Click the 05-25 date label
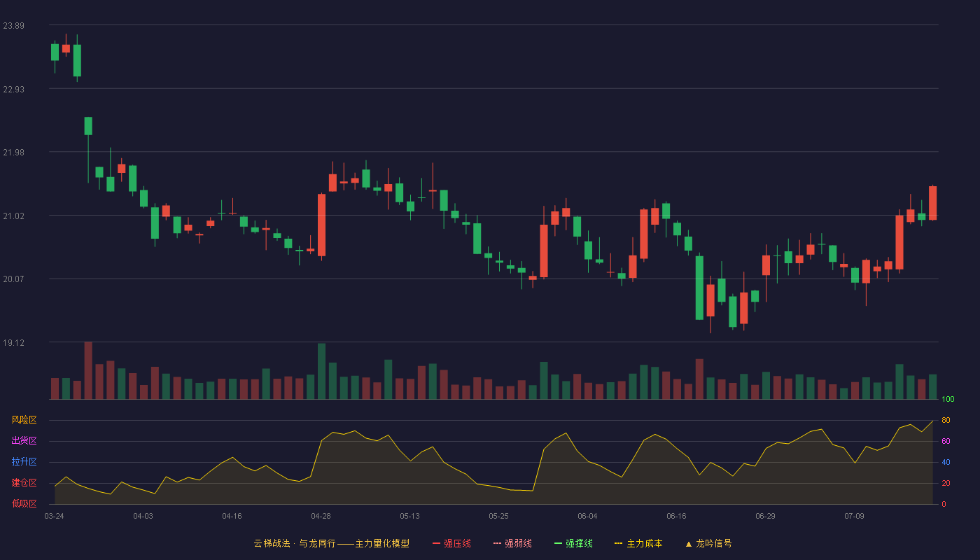 498,516
